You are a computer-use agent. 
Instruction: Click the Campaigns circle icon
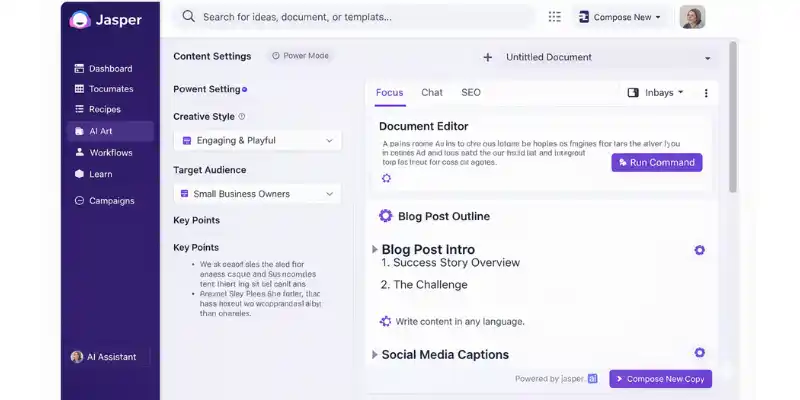click(x=79, y=201)
